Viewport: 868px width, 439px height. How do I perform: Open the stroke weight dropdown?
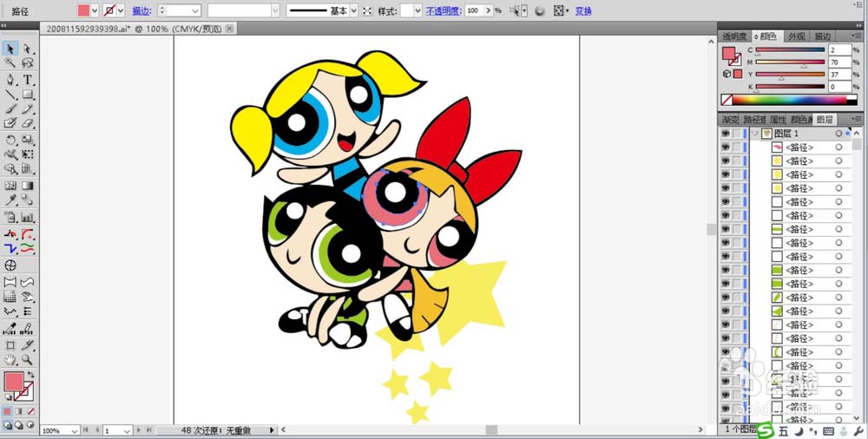pos(195,10)
